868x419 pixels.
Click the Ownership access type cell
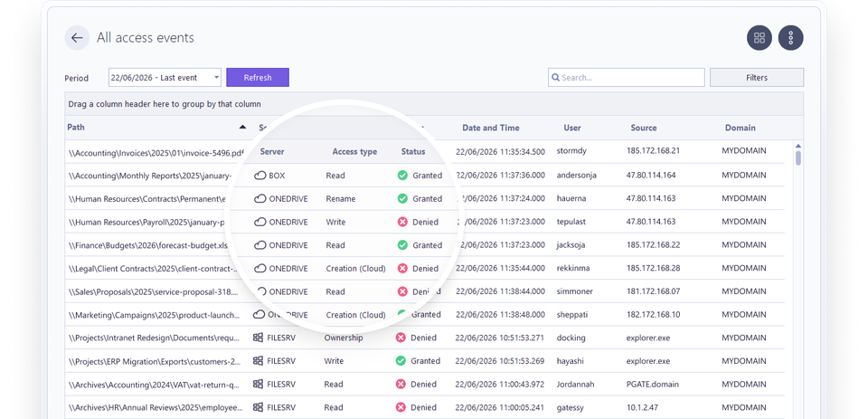tap(344, 338)
